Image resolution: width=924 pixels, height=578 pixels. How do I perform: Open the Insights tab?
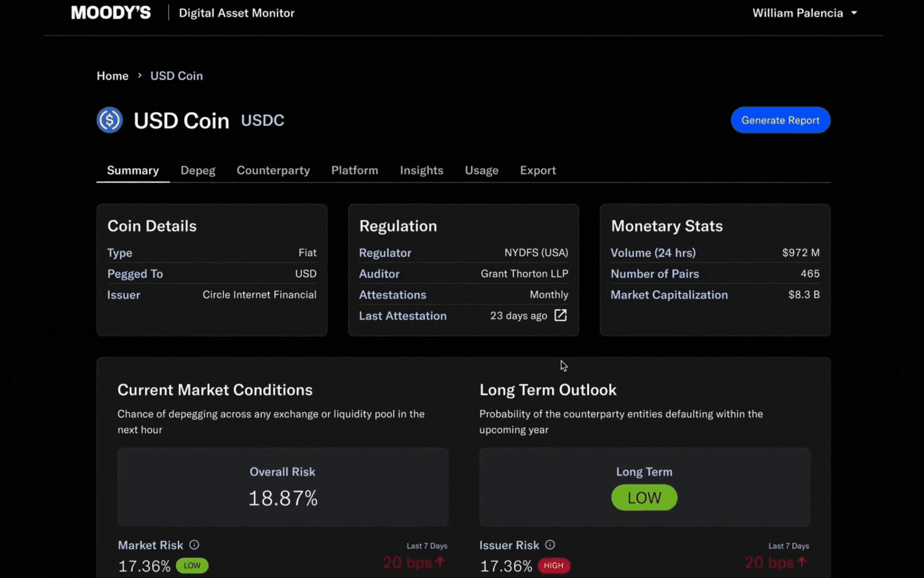421,170
